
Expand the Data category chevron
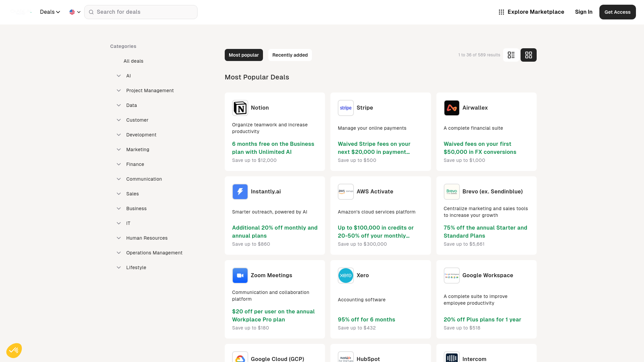119,105
